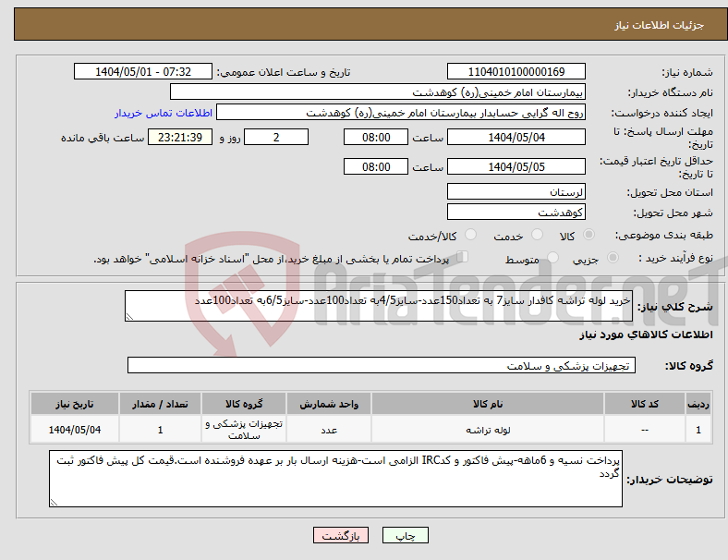728x560 pixels.
Task: Click the response deadline date 1404/05/04 field
Action: point(516,138)
